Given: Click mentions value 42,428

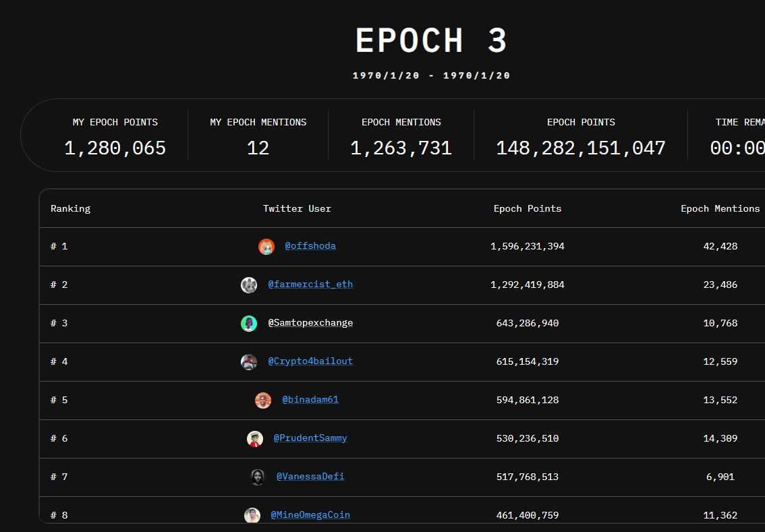Looking at the screenshot, I should point(720,246).
